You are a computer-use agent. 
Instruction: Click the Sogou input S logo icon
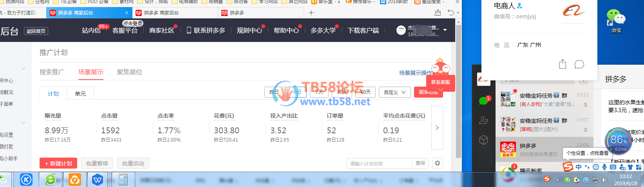[568, 167]
